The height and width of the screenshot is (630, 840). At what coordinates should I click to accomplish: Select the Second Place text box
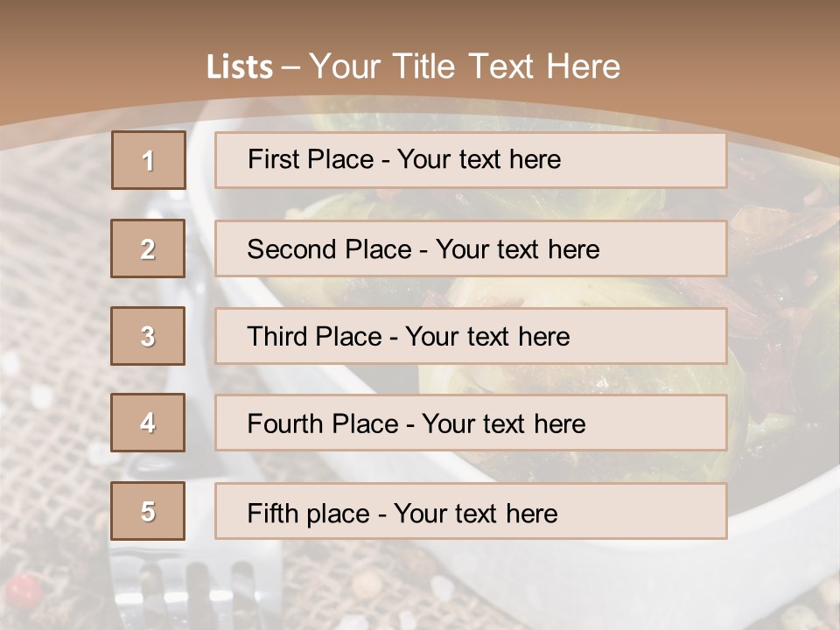click(471, 248)
